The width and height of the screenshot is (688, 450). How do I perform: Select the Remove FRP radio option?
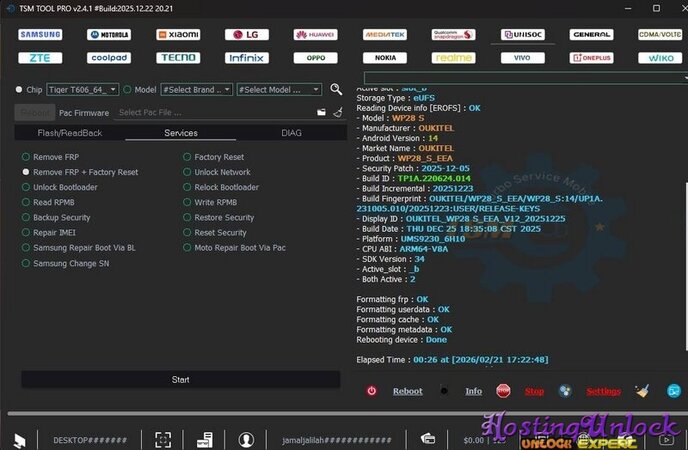(26, 157)
